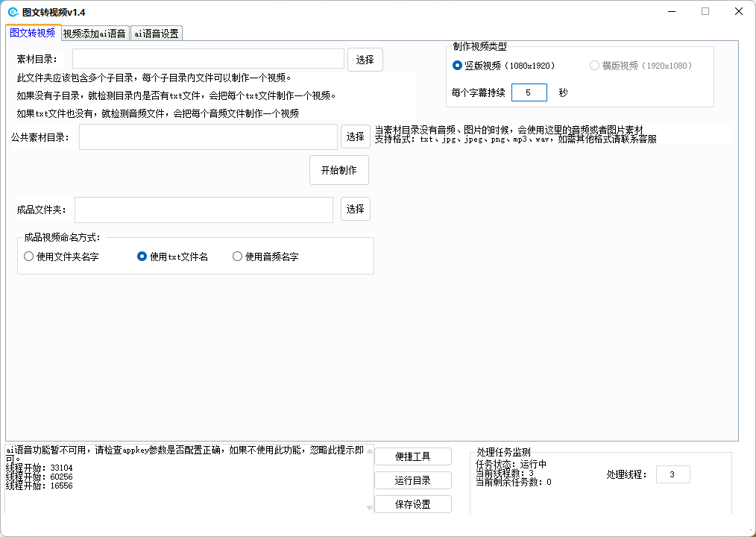Click the 成品文件夹 input box
The image size is (756, 537).
click(204, 210)
